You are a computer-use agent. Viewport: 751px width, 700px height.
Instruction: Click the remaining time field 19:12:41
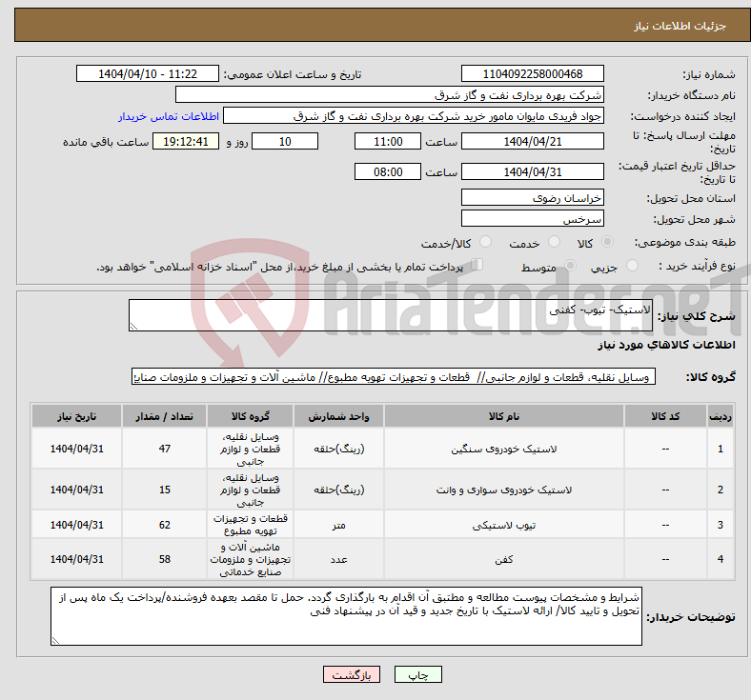186,142
